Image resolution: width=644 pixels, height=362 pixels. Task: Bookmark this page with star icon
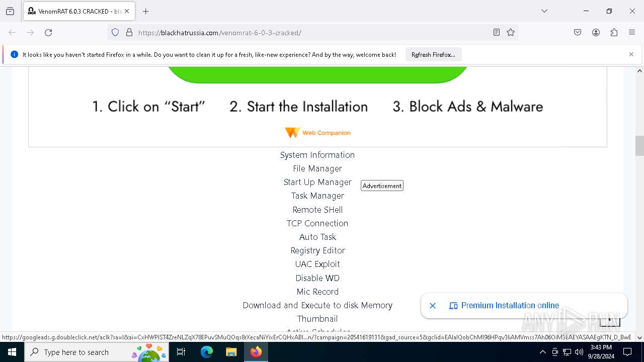(511, 33)
